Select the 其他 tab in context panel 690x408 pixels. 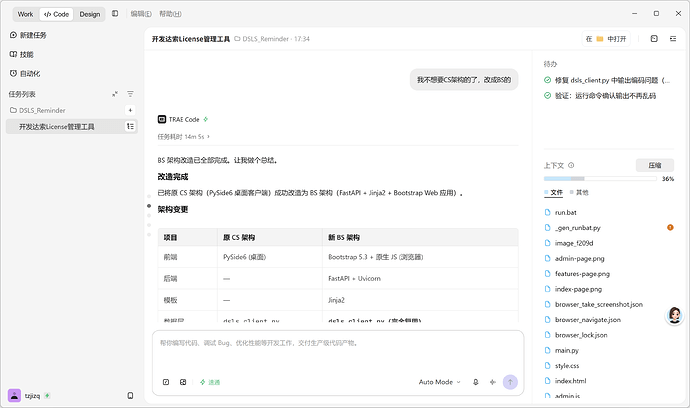pyautogui.click(x=579, y=192)
